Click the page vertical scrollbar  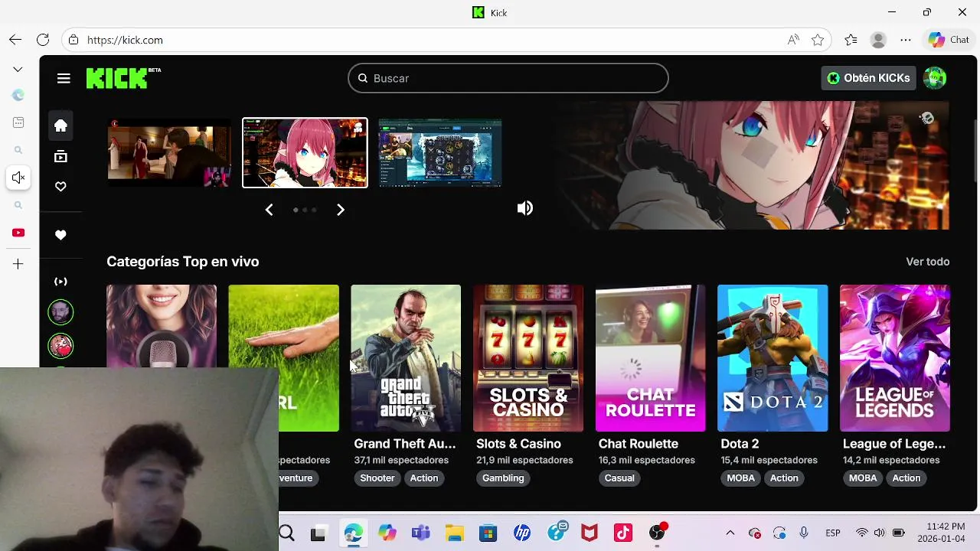[975, 149]
